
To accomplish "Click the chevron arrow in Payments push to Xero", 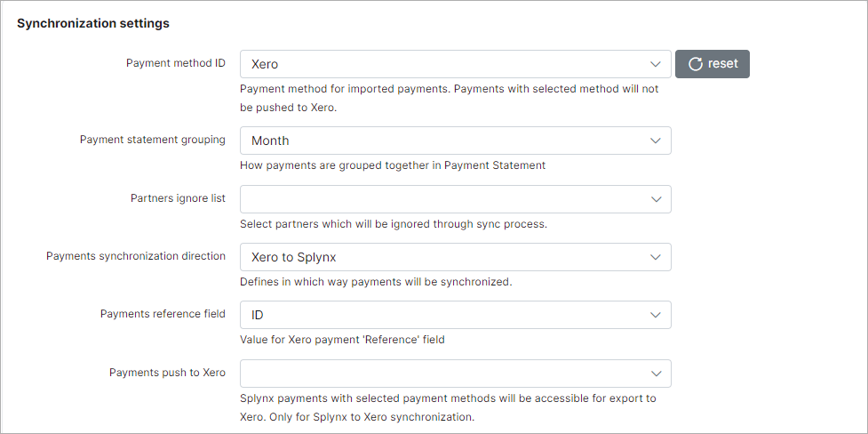I will (656, 373).
